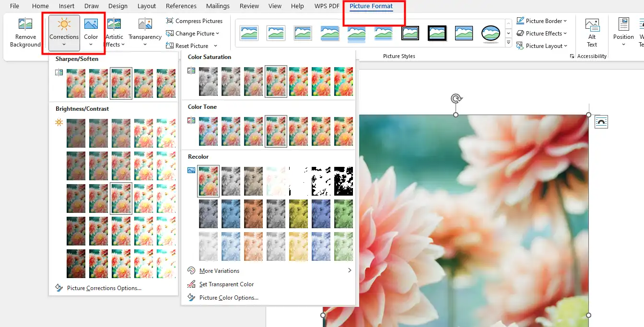Viewport: 644px width, 327px height.
Task: Click the image rotation handle
Action: tap(456, 98)
